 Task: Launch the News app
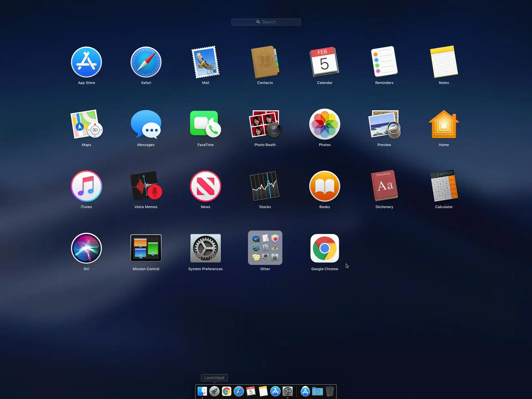pyautogui.click(x=205, y=186)
